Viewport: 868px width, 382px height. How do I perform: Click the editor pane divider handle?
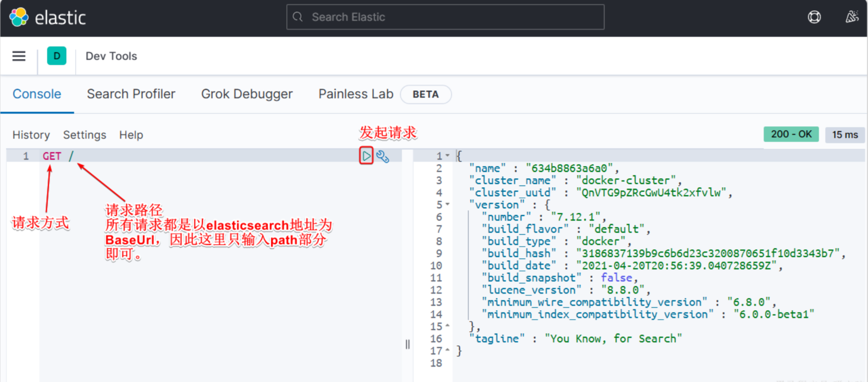(408, 344)
